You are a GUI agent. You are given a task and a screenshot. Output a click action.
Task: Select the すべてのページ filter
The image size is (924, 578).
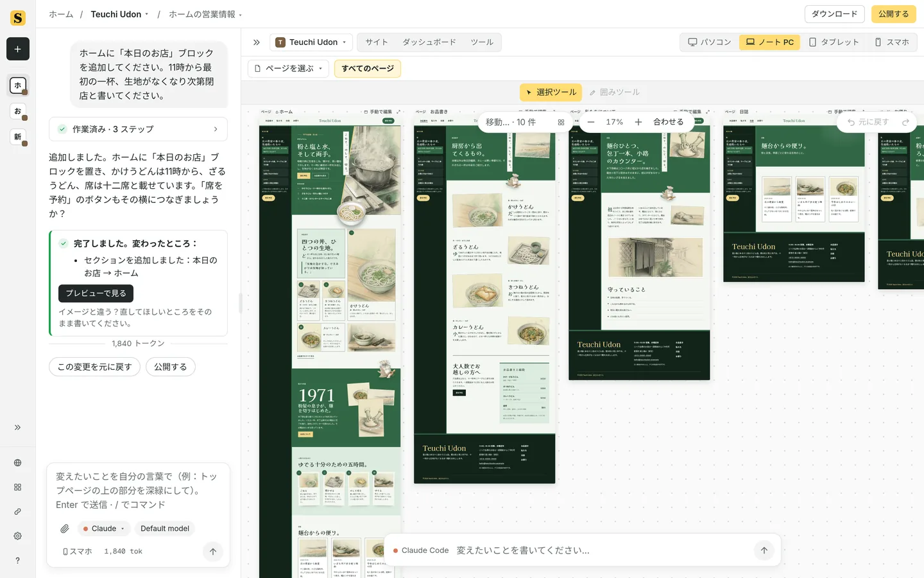pos(368,68)
